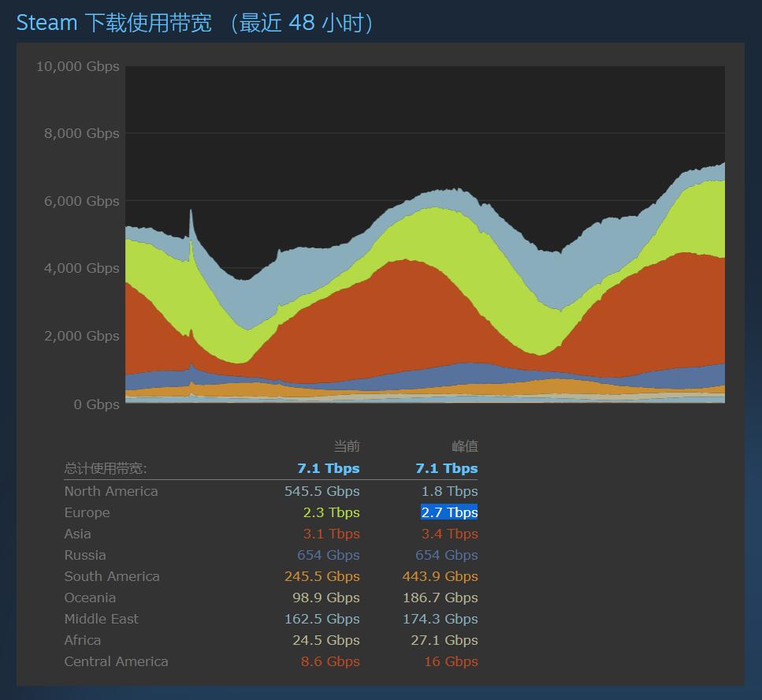
Task: Select the Russia row label
Action: [85, 555]
